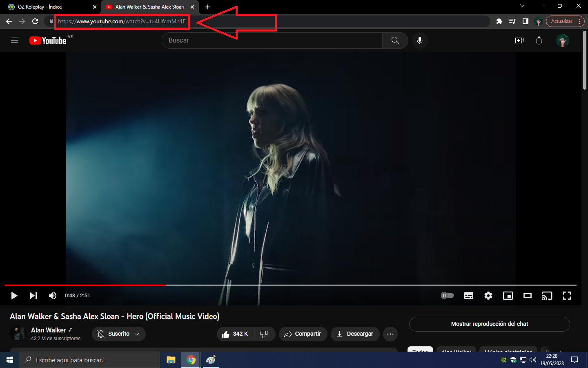Dislike the video

265,334
